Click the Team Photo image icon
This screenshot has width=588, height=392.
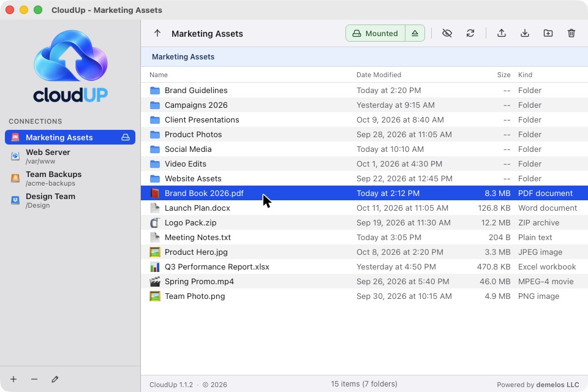point(155,296)
